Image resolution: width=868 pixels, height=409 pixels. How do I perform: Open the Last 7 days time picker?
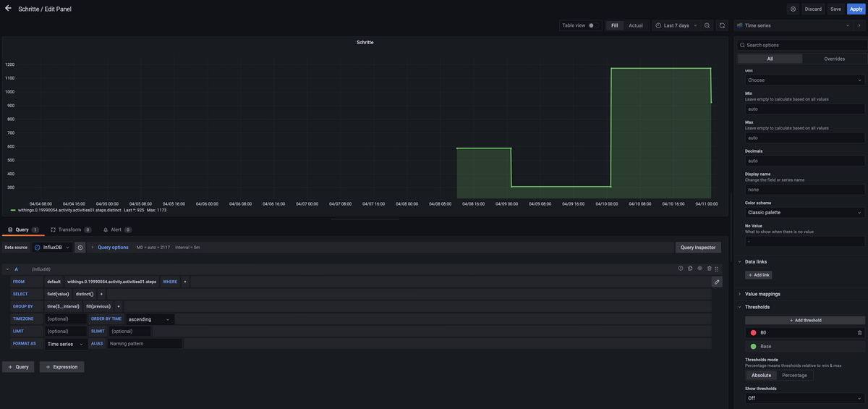coord(676,25)
